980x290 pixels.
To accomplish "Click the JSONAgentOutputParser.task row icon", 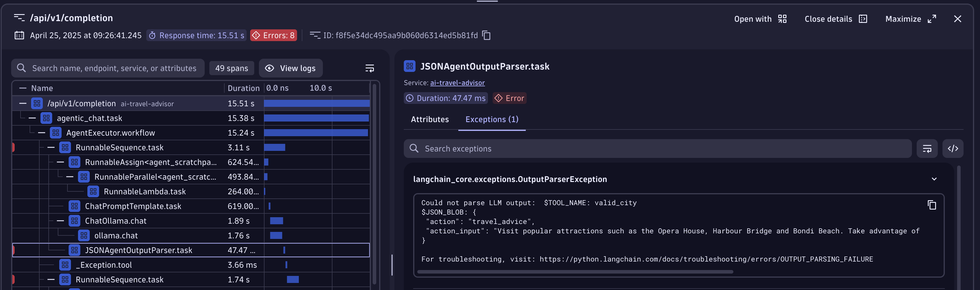I will (74, 250).
